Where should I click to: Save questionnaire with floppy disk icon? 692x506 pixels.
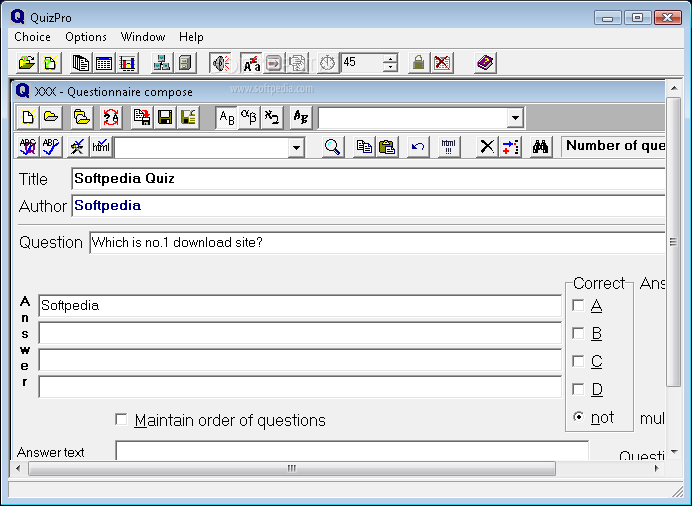(x=165, y=117)
